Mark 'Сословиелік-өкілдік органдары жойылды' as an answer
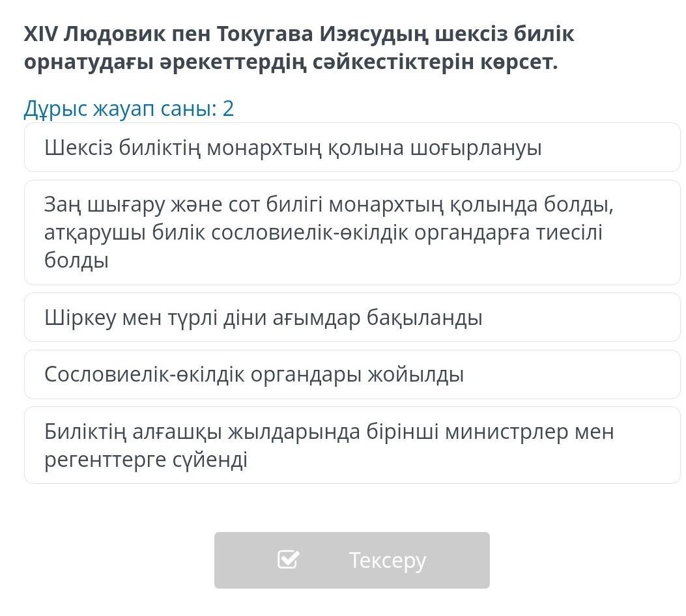 352,374
